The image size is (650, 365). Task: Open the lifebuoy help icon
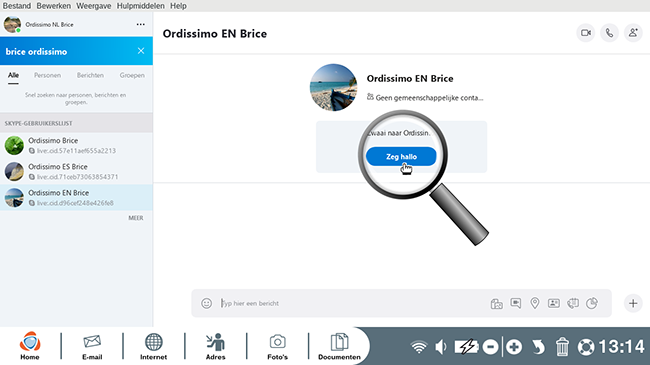tap(586, 347)
